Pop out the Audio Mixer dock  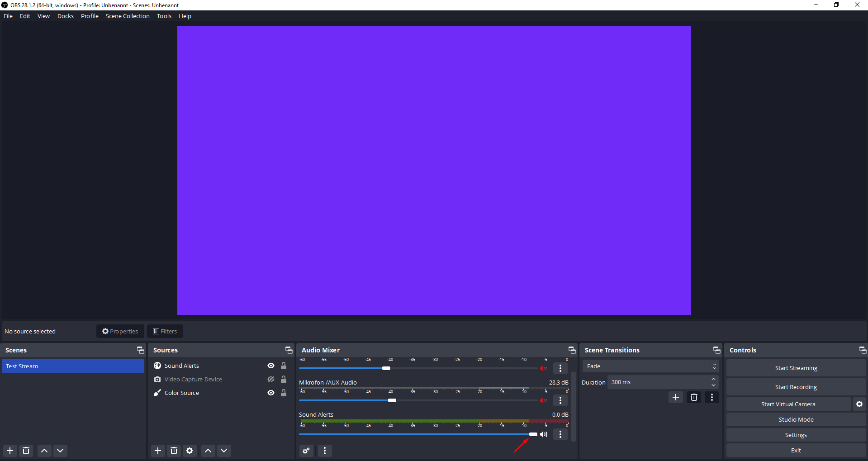572,350
